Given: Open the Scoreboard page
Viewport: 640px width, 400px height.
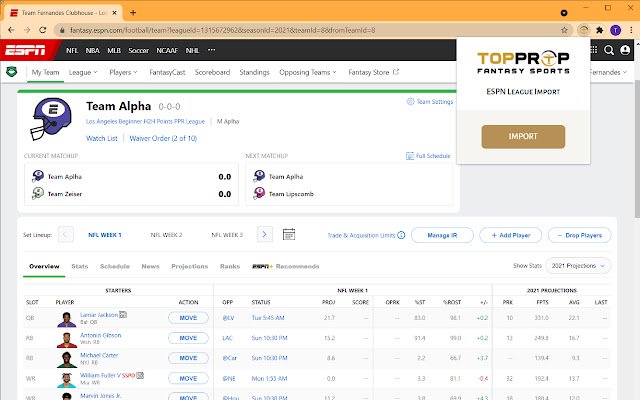Looking at the screenshot, I should (212, 72).
